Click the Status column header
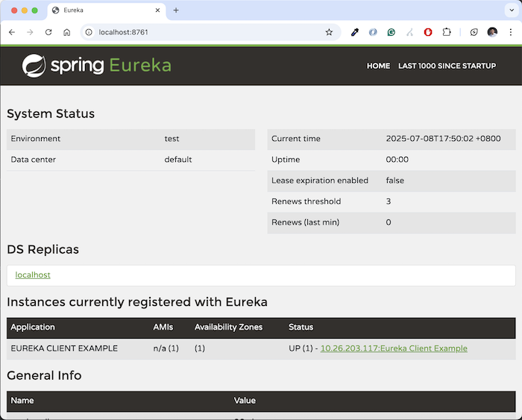This screenshot has width=522, height=420. click(x=301, y=327)
